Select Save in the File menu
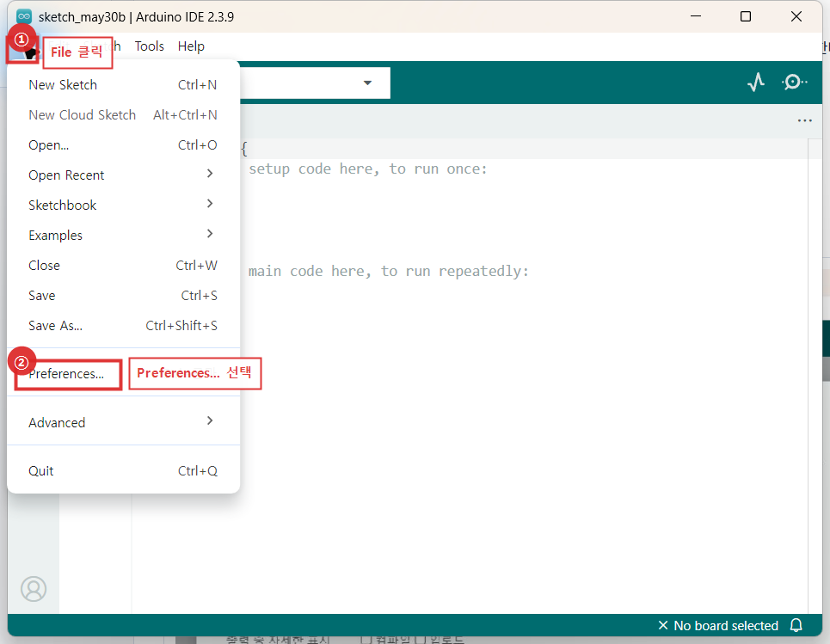Viewport: 830px width, 644px height. (x=123, y=295)
